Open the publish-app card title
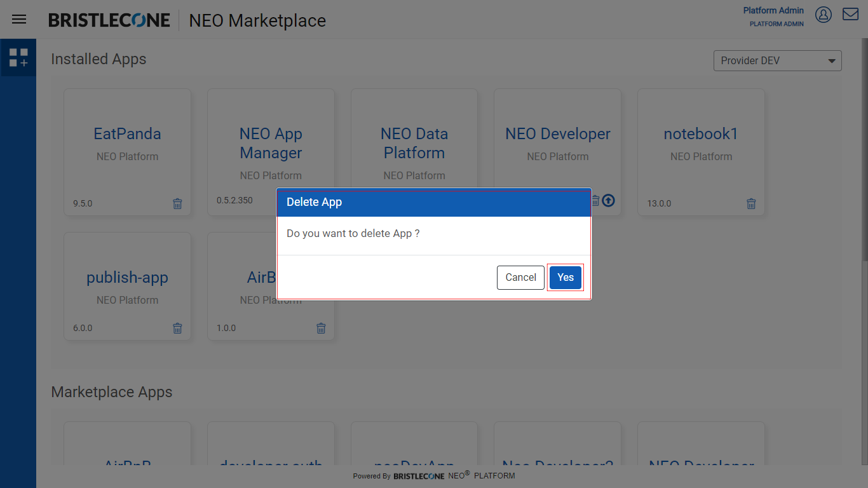The height and width of the screenshot is (488, 868). [x=127, y=278]
